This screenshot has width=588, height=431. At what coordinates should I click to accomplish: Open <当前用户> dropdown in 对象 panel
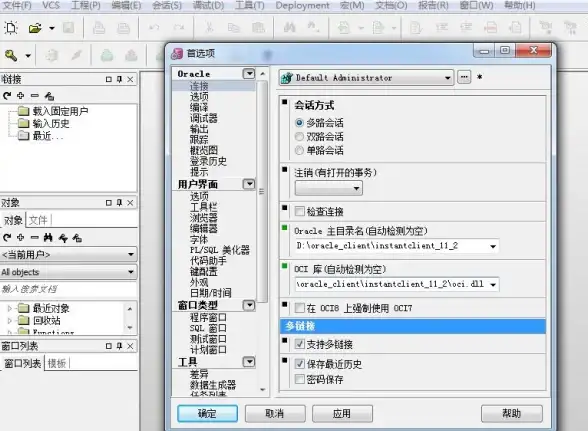(130, 254)
